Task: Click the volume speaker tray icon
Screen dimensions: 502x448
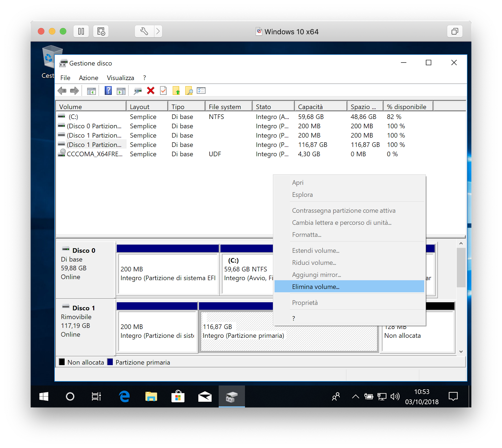Action: [x=395, y=397]
